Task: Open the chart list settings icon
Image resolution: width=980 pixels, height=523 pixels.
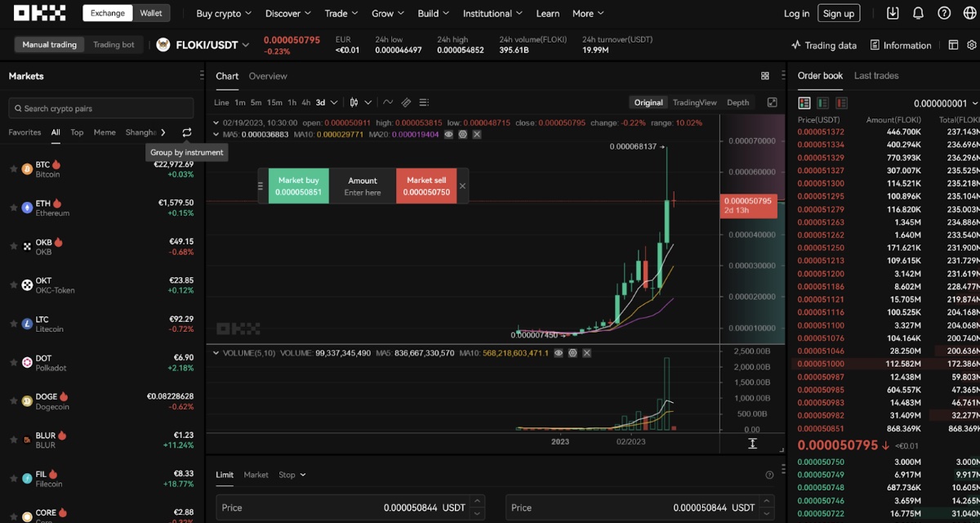Action: coord(424,102)
